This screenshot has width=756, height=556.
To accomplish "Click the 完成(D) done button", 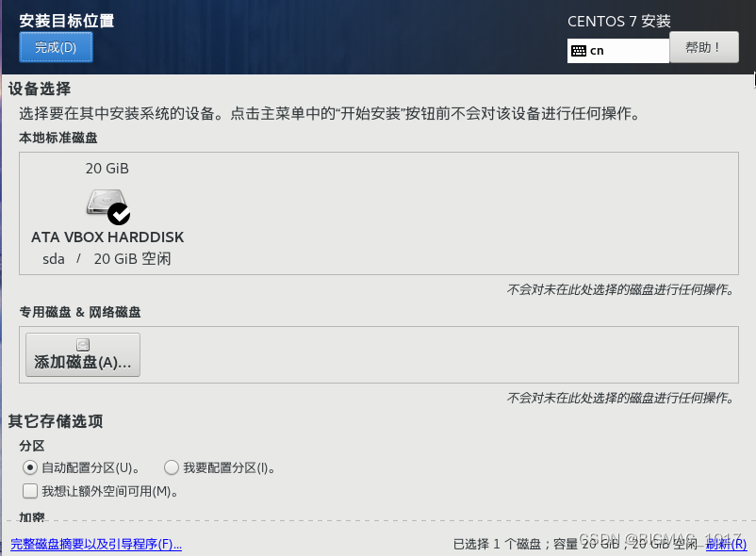I will click(x=56, y=47).
